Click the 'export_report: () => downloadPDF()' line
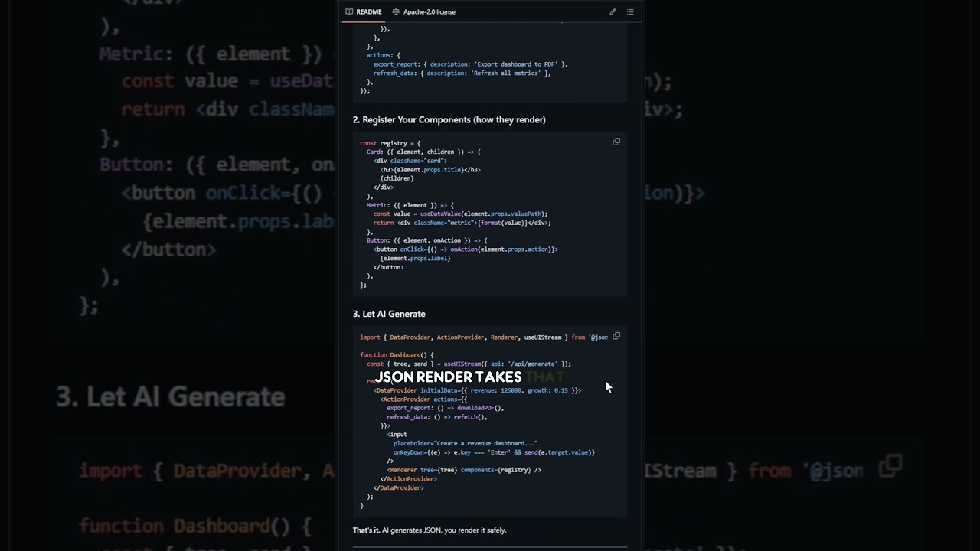The height and width of the screenshot is (551, 980). [445, 408]
